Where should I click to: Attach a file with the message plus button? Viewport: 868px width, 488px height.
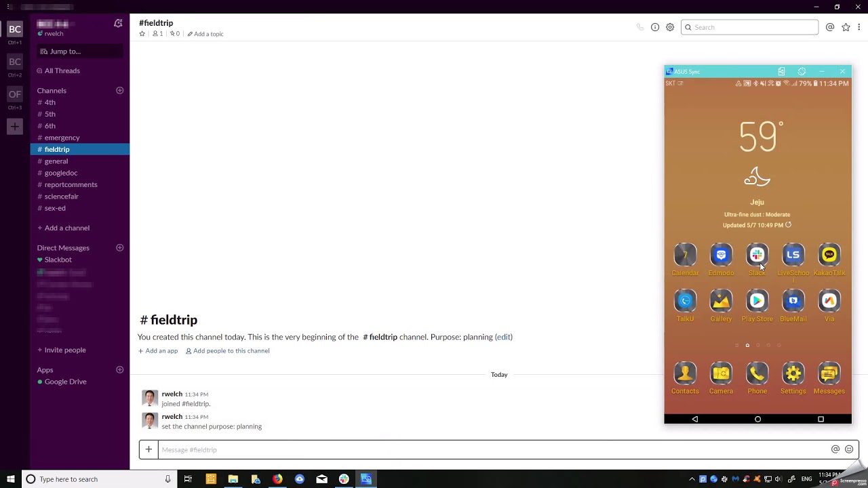tap(149, 449)
